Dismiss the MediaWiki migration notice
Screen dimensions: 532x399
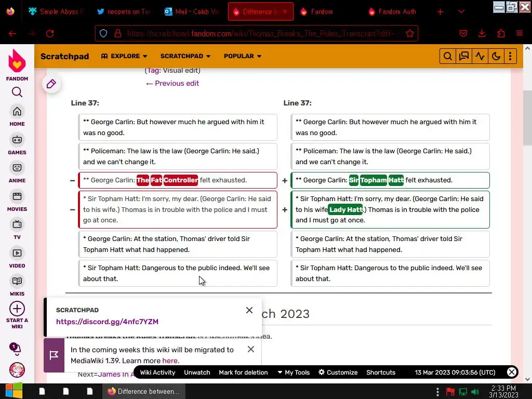(x=251, y=349)
